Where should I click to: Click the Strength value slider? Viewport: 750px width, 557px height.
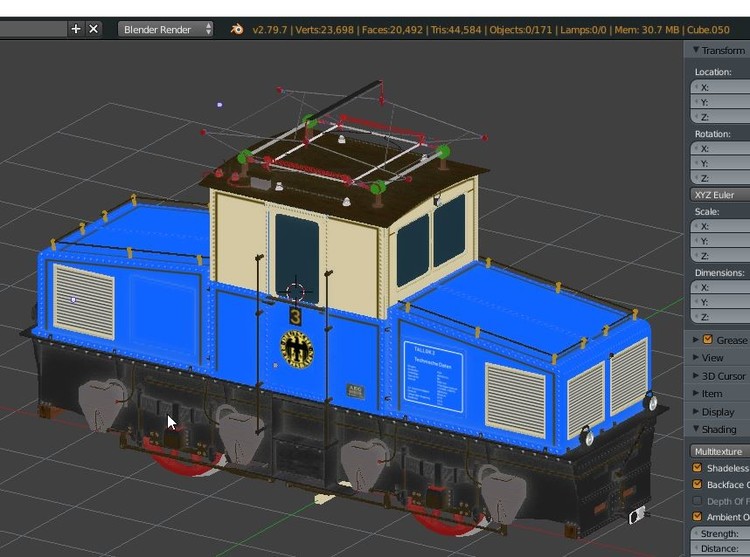click(x=720, y=534)
